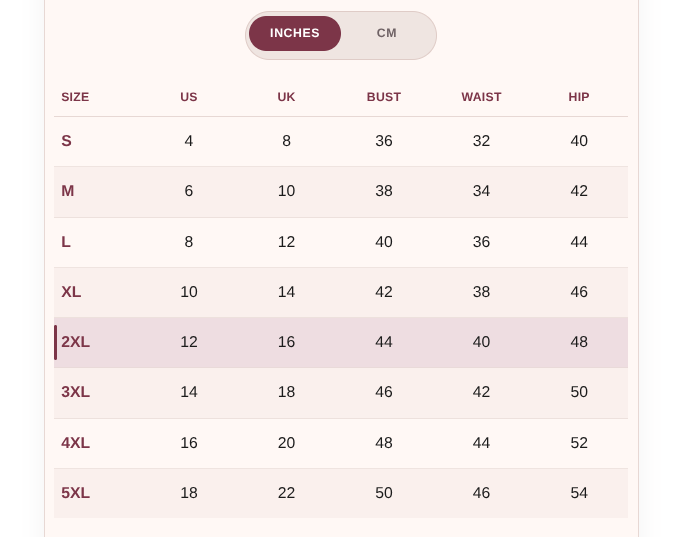Click the WAIST column header

point(481,97)
